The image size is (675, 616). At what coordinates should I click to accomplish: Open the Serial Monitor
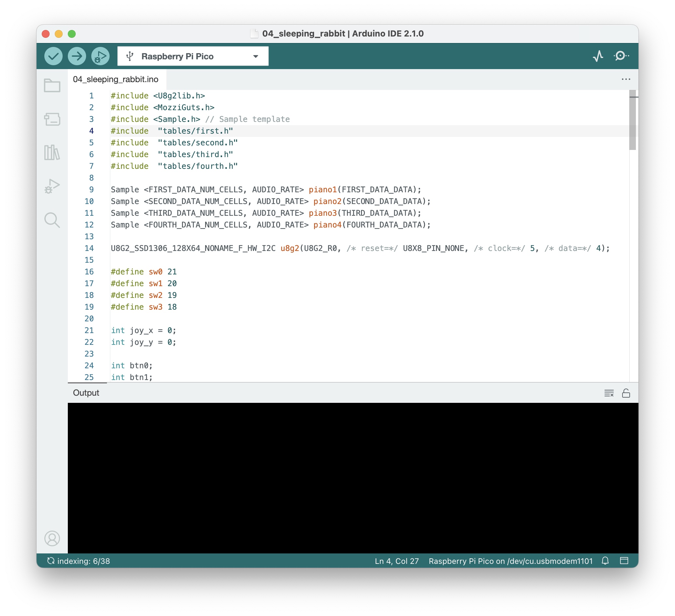(x=621, y=56)
